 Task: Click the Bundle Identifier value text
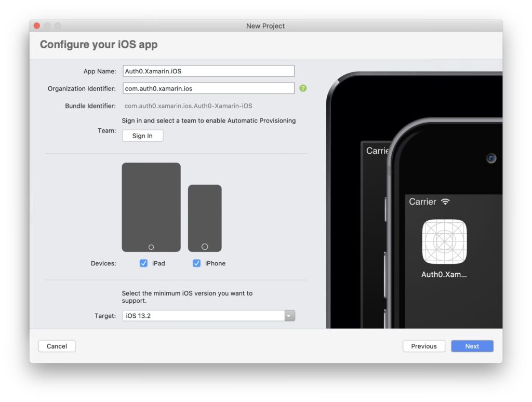pos(188,106)
